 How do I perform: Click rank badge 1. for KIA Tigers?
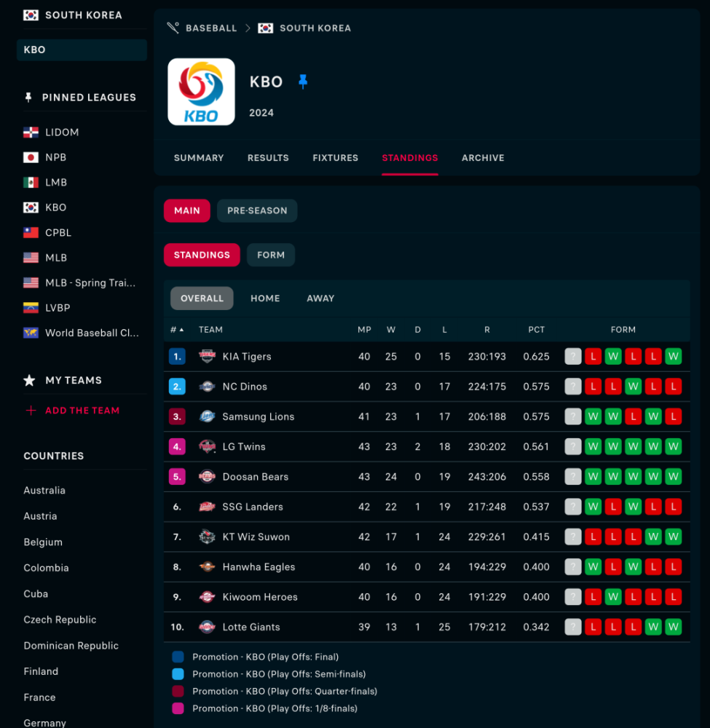[177, 356]
